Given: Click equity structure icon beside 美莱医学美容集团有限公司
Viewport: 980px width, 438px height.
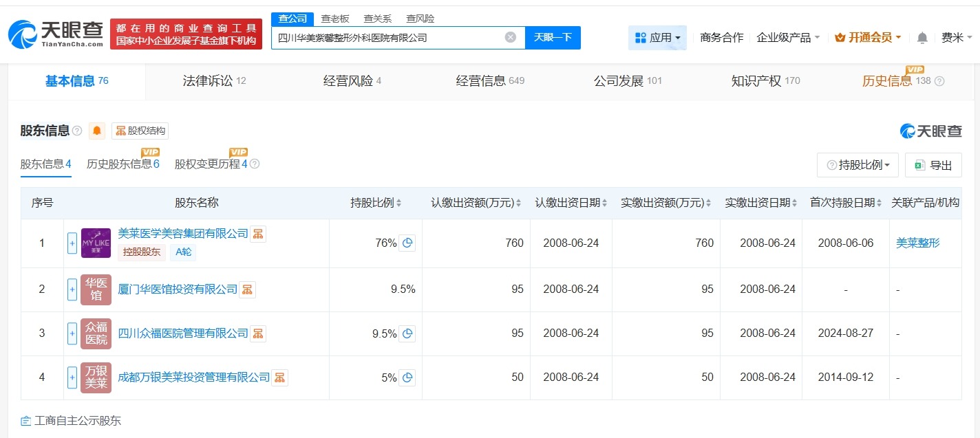Looking at the screenshot, I should 258,234.
